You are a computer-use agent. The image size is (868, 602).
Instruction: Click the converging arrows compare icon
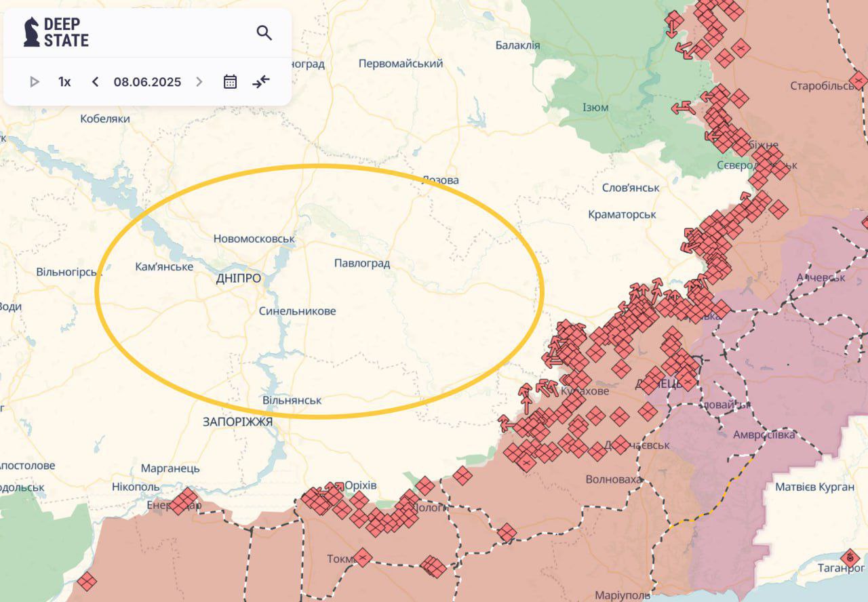tap(261, 82)
